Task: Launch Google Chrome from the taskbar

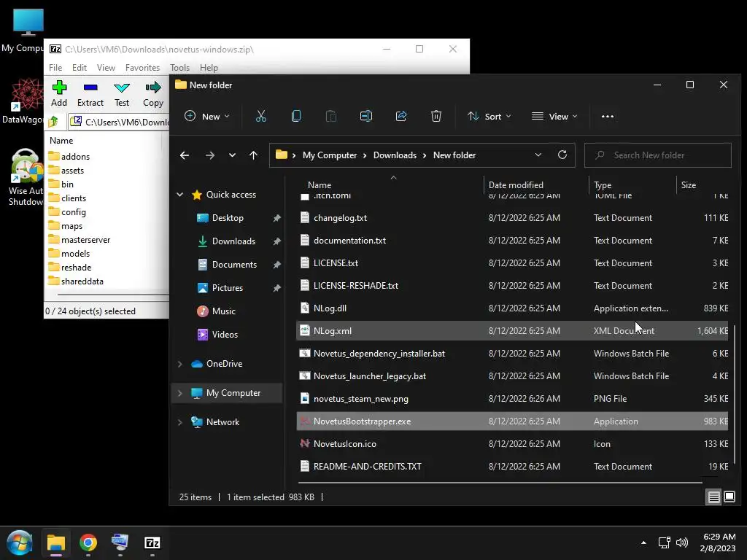Action: [88, 542]
